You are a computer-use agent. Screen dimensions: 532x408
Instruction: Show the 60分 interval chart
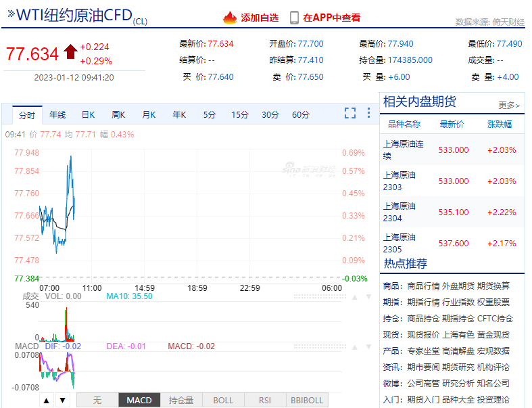(x=301, y=115)
